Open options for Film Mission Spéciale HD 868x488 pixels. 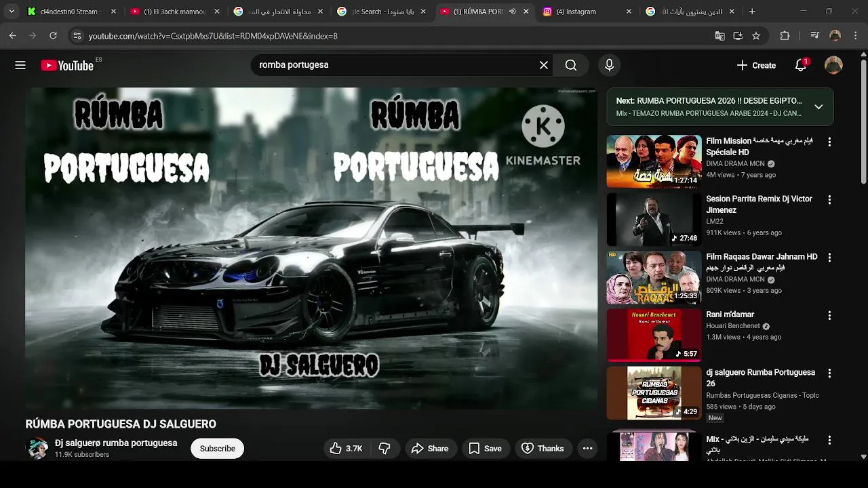[x=829, y=142]
